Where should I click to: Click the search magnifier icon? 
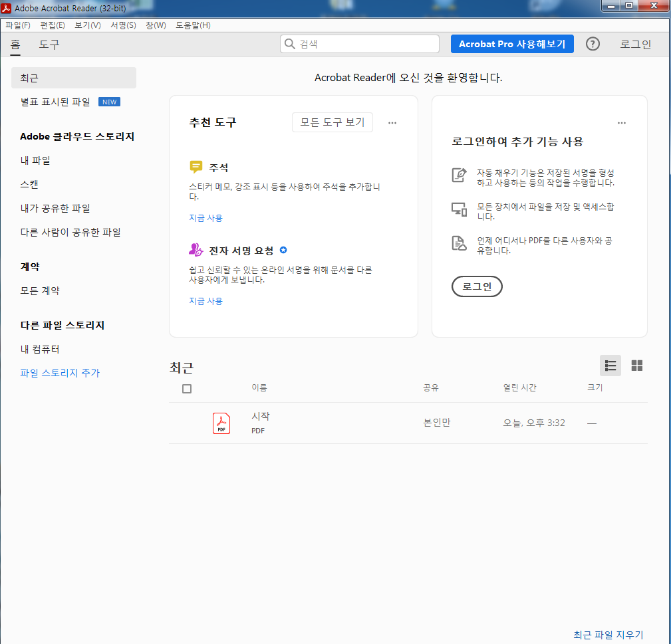coord(290,44)
